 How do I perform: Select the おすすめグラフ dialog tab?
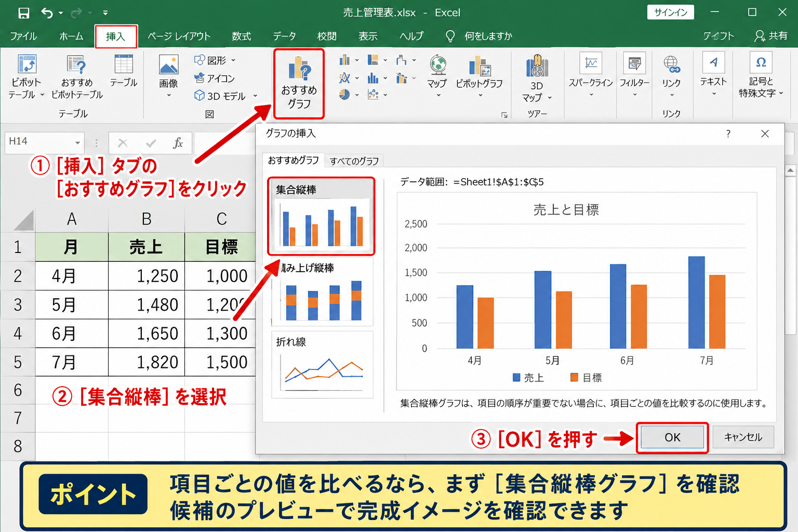pyautogui.click(x=294, y=160)
